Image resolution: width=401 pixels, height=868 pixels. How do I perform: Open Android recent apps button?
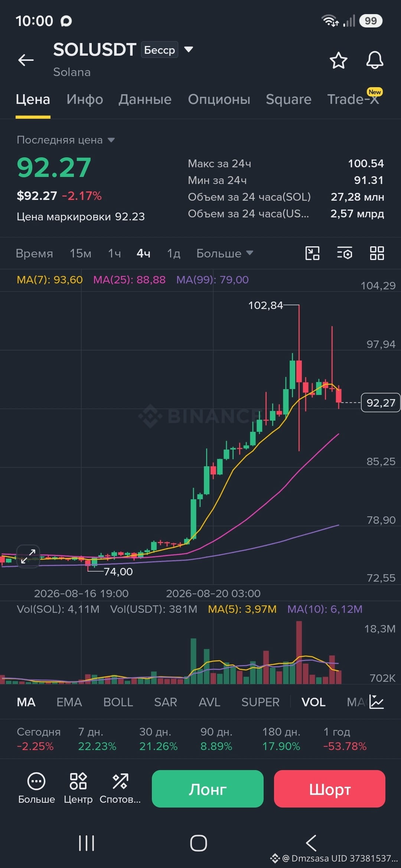pyautogui.click(x=87, y=843)
